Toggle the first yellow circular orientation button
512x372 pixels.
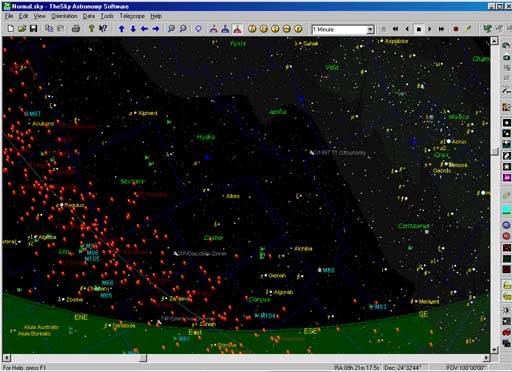[x=252, y=29]
